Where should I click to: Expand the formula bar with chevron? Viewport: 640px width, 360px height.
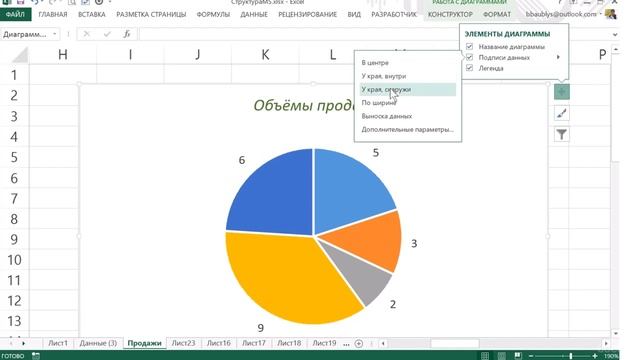(x=615, y=35)
